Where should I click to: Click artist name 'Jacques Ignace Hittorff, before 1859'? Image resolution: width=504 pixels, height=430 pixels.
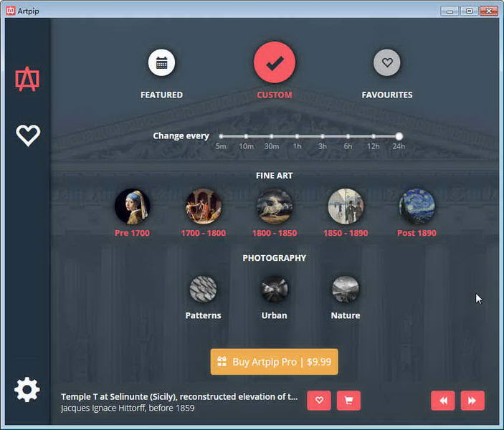pyautogui.click(x=128, y=408)
